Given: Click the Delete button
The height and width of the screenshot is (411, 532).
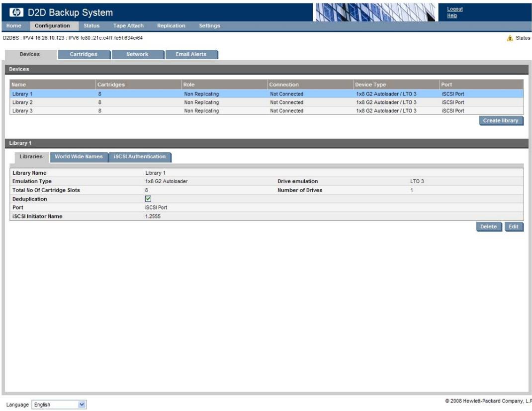Looking at the screenshot, I should pos(488,226).
